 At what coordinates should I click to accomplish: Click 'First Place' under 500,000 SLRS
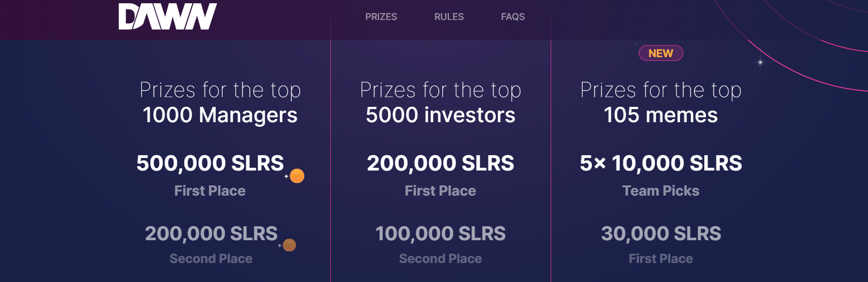pyautogui.click(x=210, y=190)
